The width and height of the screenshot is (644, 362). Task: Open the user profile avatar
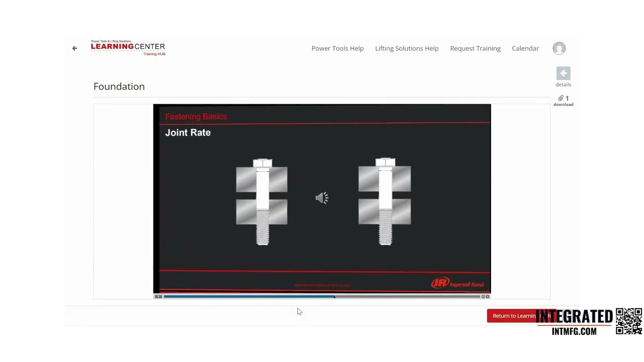pyautogui.click(x=559, y=48)
